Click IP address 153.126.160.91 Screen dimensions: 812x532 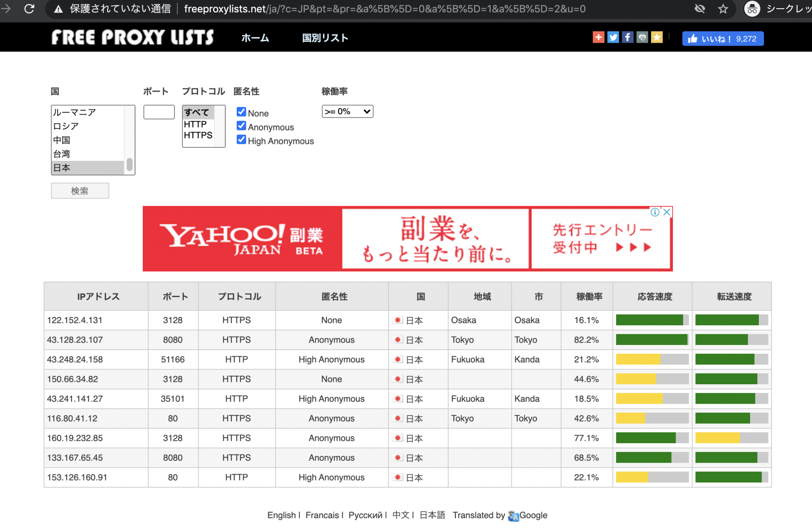click(x=77, y=477)
